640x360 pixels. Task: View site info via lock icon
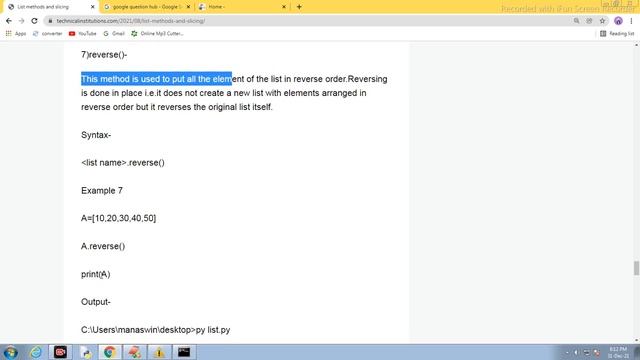50,21
